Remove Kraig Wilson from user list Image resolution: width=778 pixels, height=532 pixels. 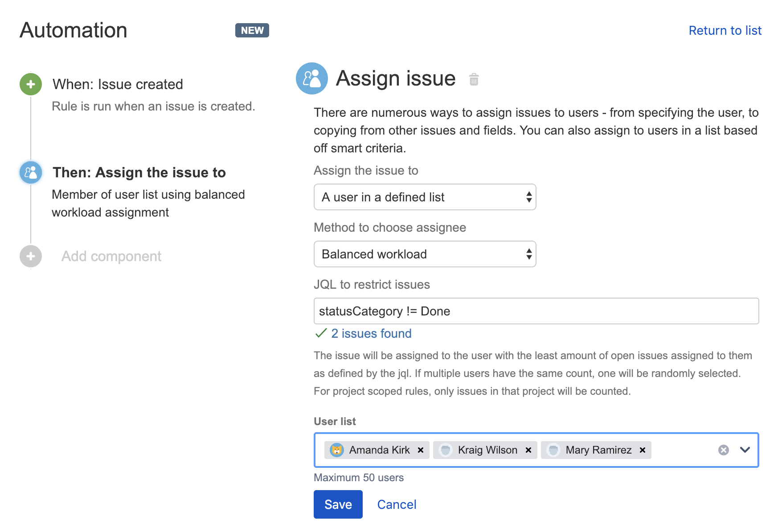point(528,450)
